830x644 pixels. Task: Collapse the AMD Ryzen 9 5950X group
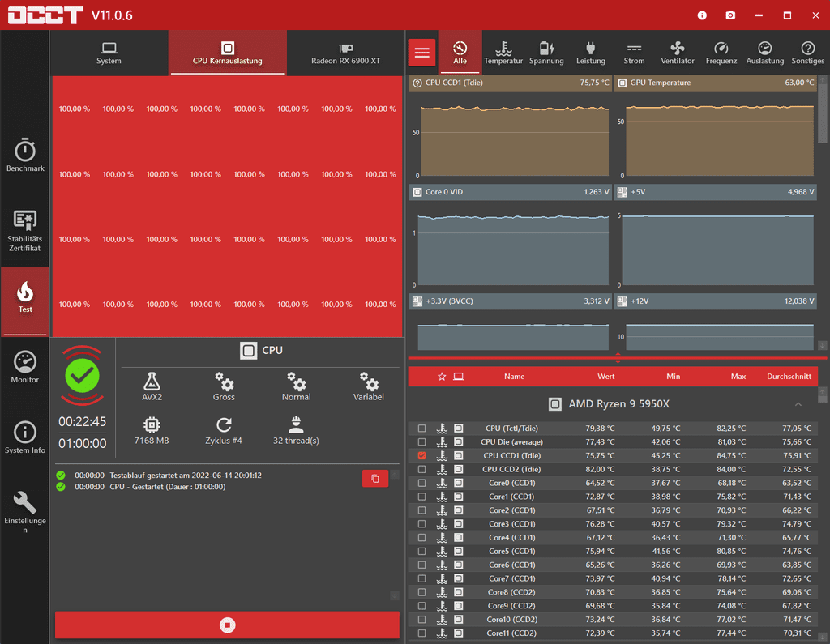tap(798, 404)
